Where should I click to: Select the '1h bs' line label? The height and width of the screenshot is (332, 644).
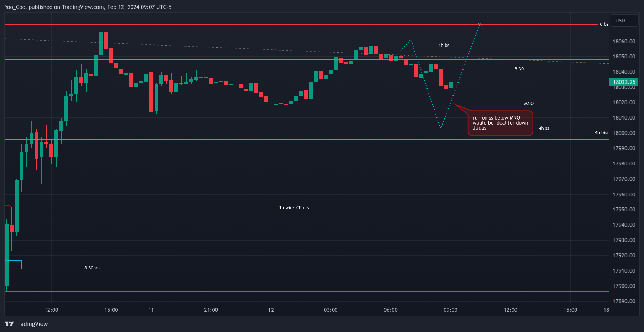coord(444,46)
